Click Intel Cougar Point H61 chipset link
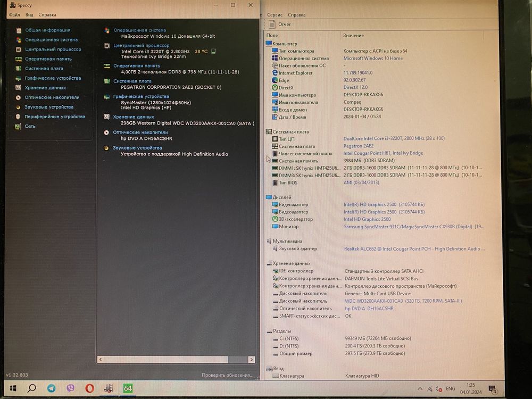This screenshot has height=399, width=532. (x=383, y=153)
